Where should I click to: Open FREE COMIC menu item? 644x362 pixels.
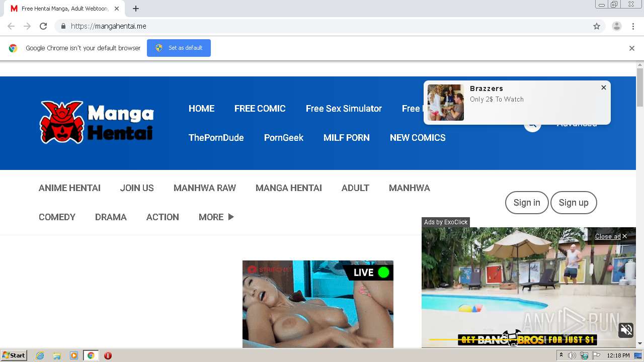(x=260, y=109)
